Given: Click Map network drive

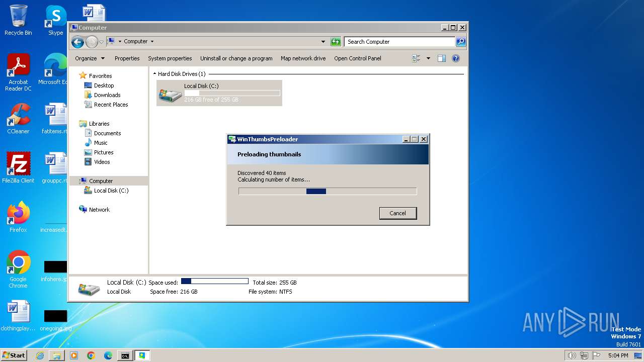Looking at the screenshot, I should 303,58.
